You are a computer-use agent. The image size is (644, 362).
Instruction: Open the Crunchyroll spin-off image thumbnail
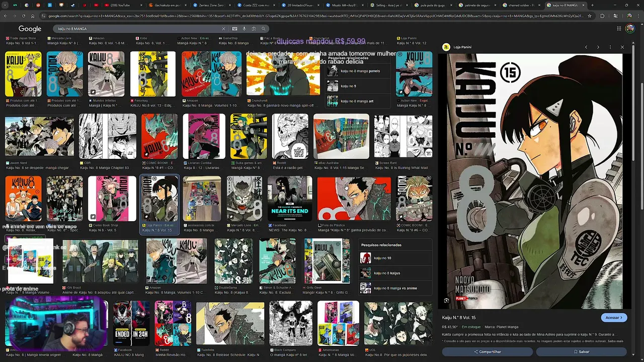pyautogui.click(x=283, y=74)
